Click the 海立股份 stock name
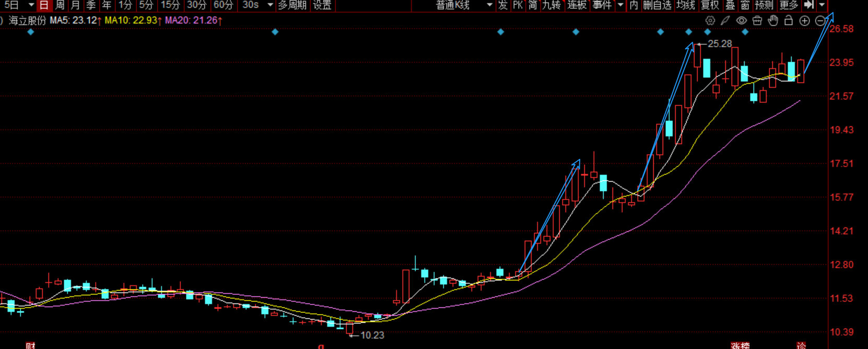 28,20
